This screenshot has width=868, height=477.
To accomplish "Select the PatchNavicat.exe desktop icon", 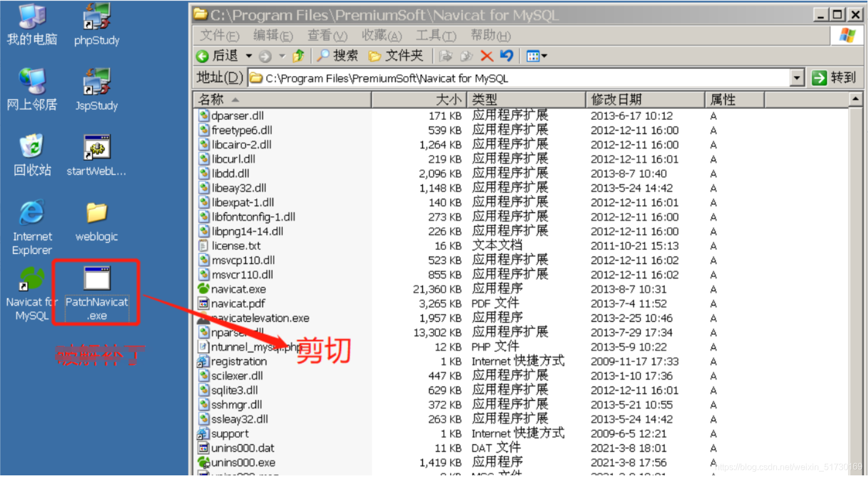I will point(97,294).
